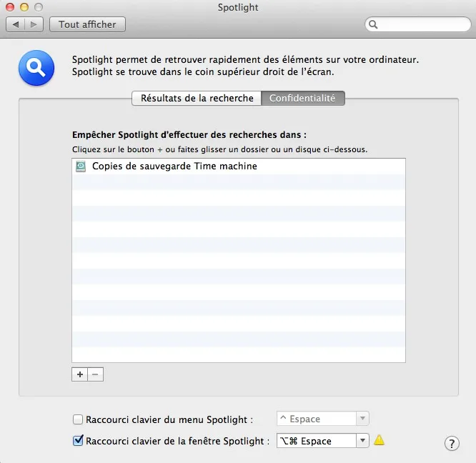The height and width of the screenshot is (463, 476).
Task: Click the Spotlight window title text
Action: (238, 7)
